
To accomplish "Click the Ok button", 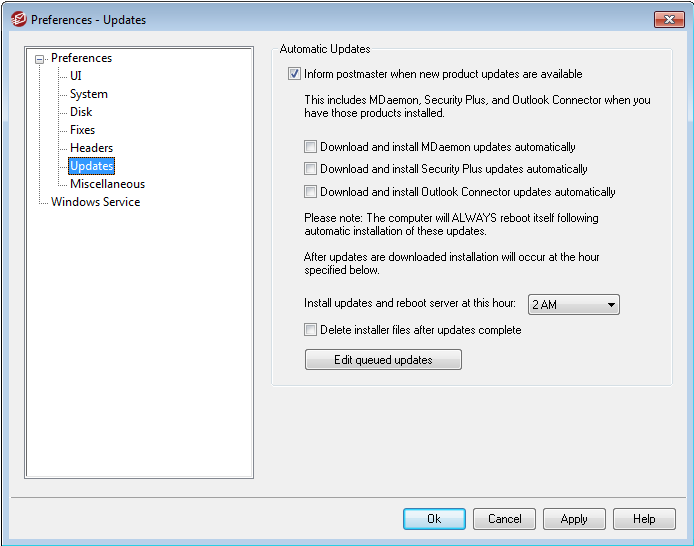I will (x=434, y=519).
